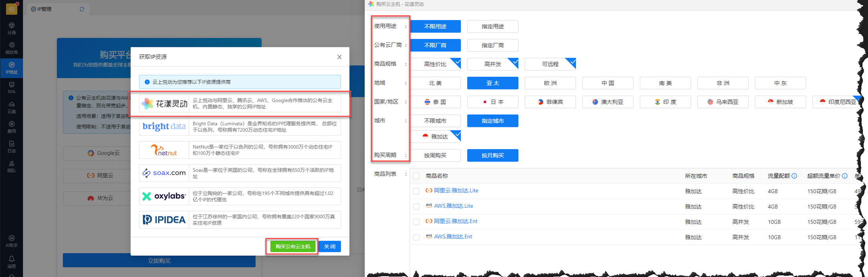
Task: Open the 阿里云.雅加达.Ent product link
Action: click(x=456, y=221)
